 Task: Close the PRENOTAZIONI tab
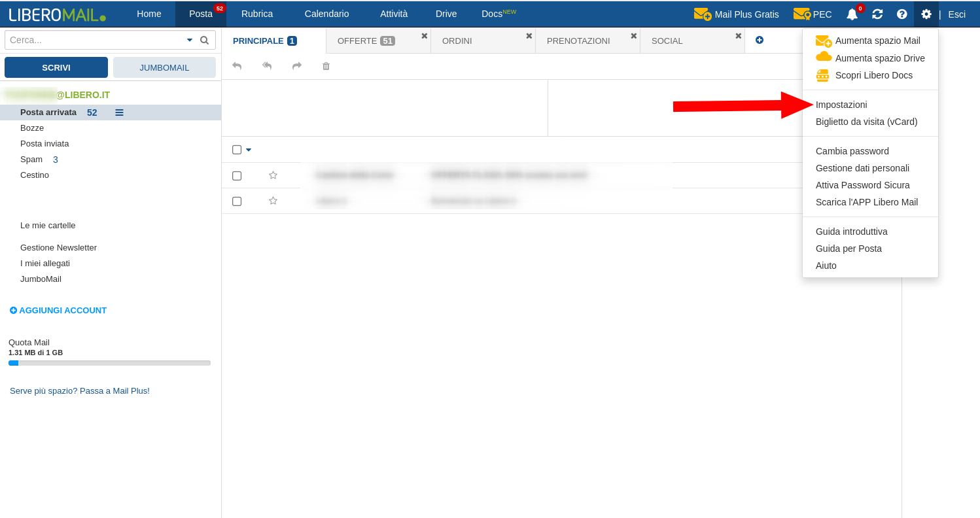633,36
